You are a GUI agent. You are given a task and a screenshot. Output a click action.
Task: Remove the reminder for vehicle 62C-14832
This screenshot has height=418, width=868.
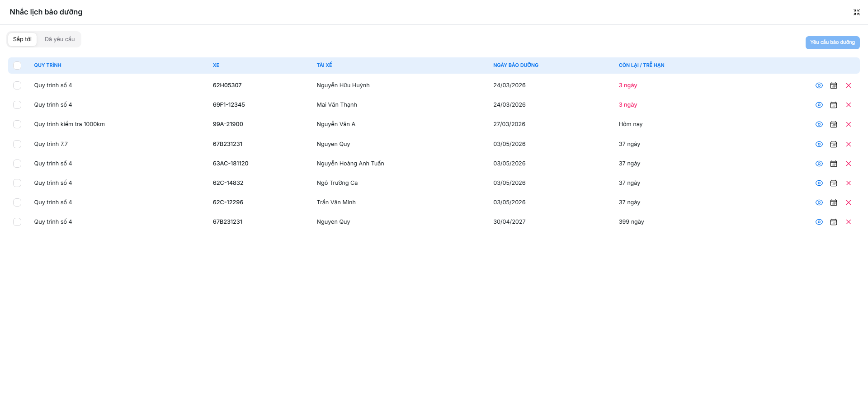pos(849,183)
